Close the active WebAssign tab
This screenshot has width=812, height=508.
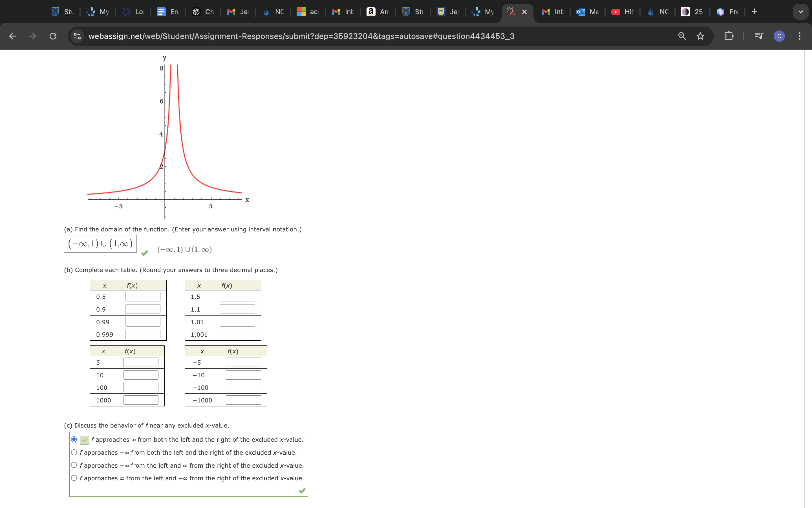[524, 12]
